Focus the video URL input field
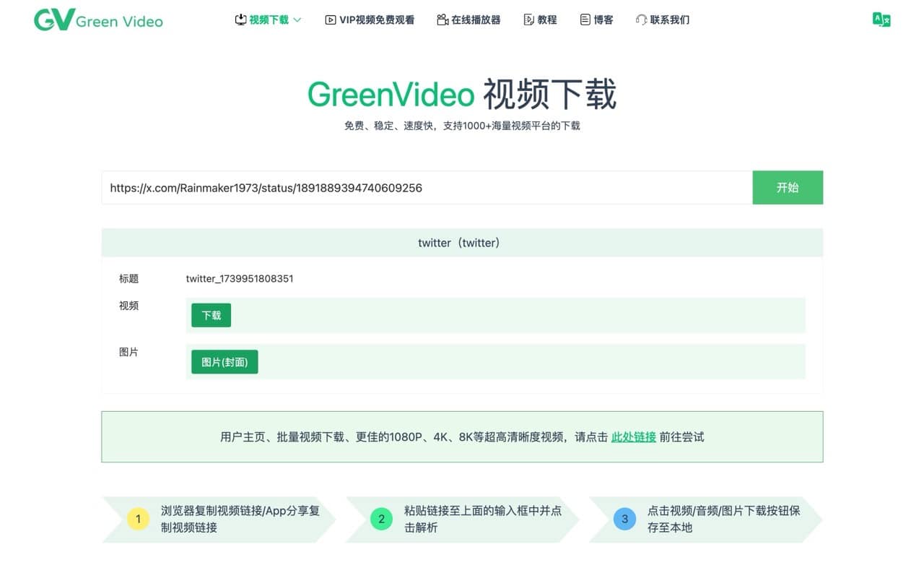924x565 pixels. point(427,188)
